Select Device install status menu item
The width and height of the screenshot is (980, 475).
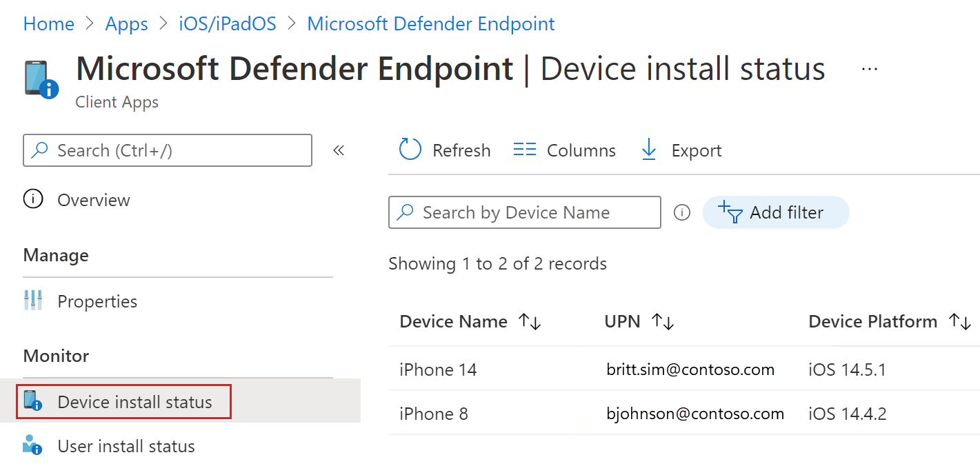click(x=134, y=402)
